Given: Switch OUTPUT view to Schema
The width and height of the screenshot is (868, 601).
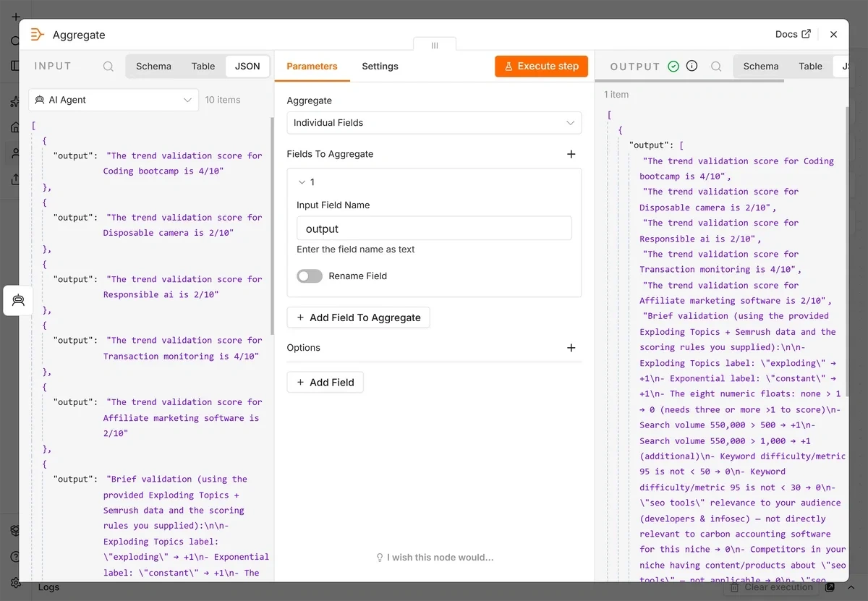Looking at the screenshot, I should coord(761,66).
